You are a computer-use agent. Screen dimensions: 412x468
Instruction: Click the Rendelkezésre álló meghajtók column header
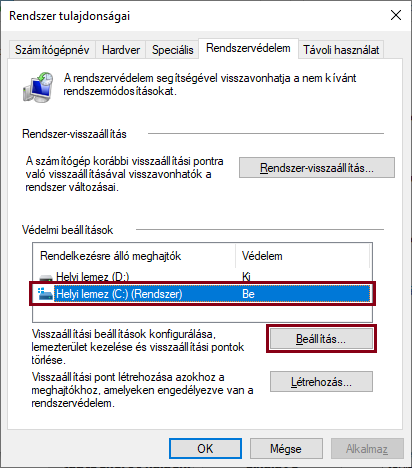pyautogui.click(x=134, y=256)
